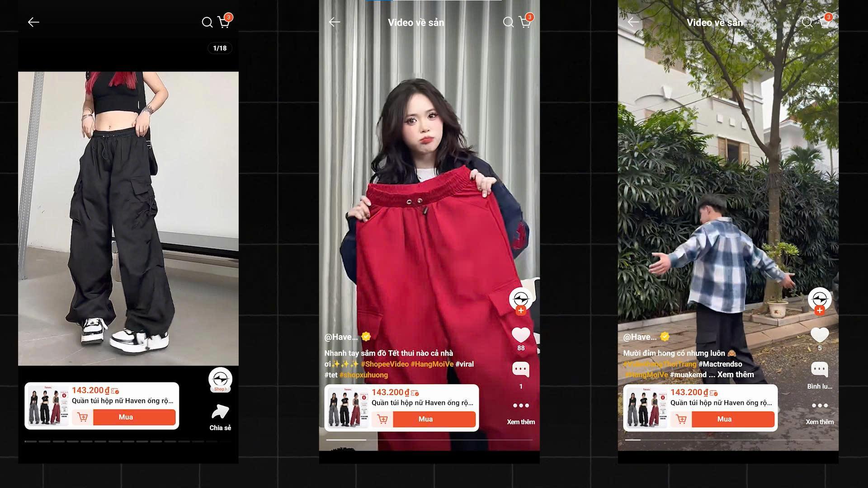Image resolution: width=868 pixels, height=488 pixels.
Task: Add to cart on right product card
Action: [681, 419]
